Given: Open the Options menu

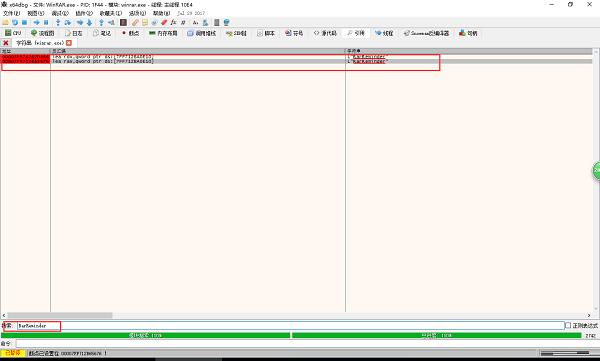Looking at the screenshot, I should (x=137, y=13).
